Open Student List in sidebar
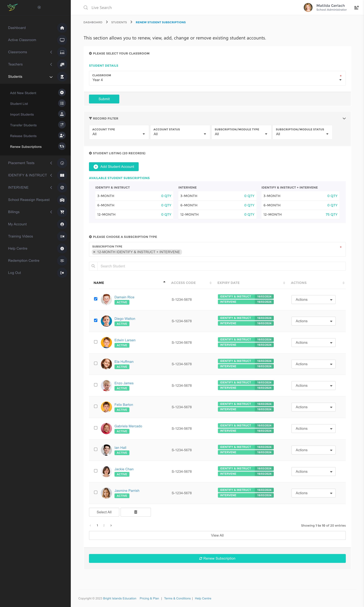364x607 pixels. pyautogui.click(x=19, y=104)
